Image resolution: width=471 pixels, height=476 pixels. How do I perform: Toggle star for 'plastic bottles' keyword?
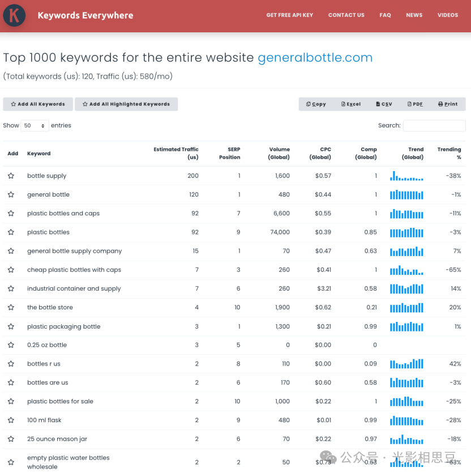[x=11, y=232]
